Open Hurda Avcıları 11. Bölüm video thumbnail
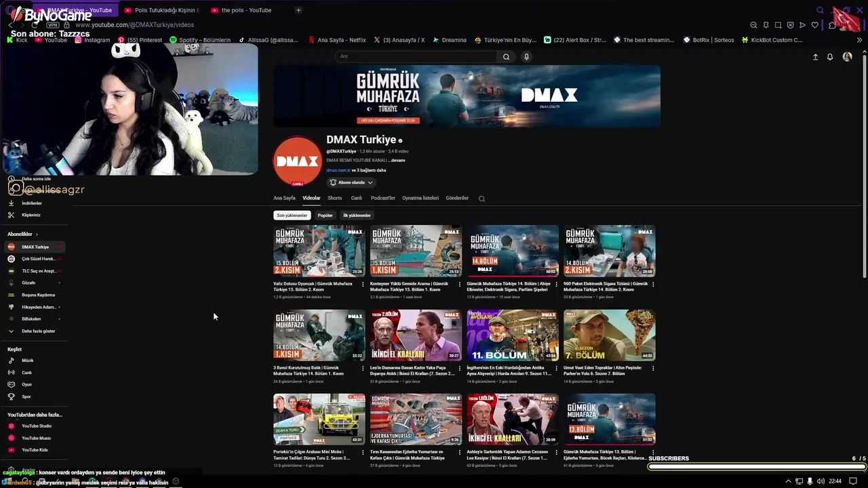 tap(513, 335)
